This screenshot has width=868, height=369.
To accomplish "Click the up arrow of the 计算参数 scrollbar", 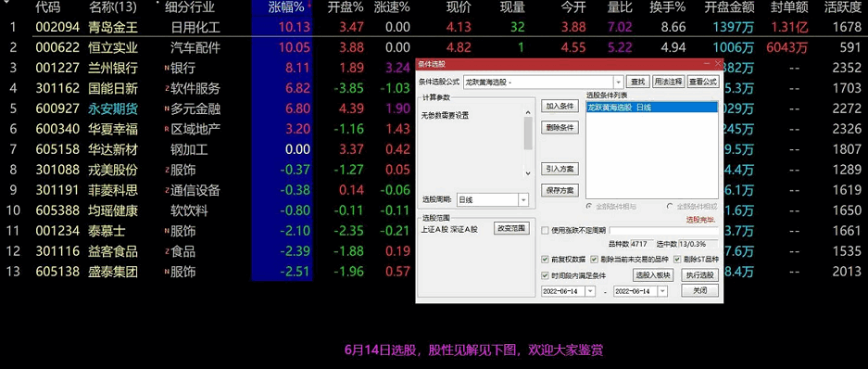I will click(x=528, y=111).
